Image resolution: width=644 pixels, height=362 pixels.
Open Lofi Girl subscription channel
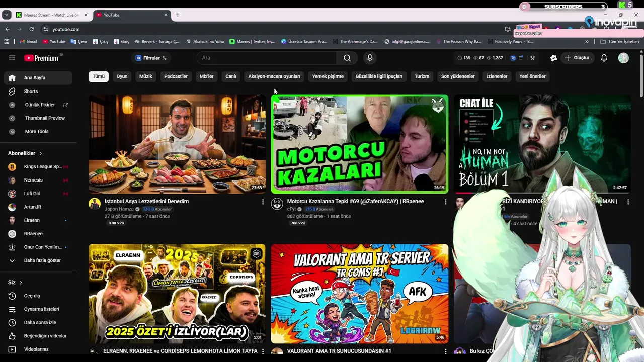point(38,194)
